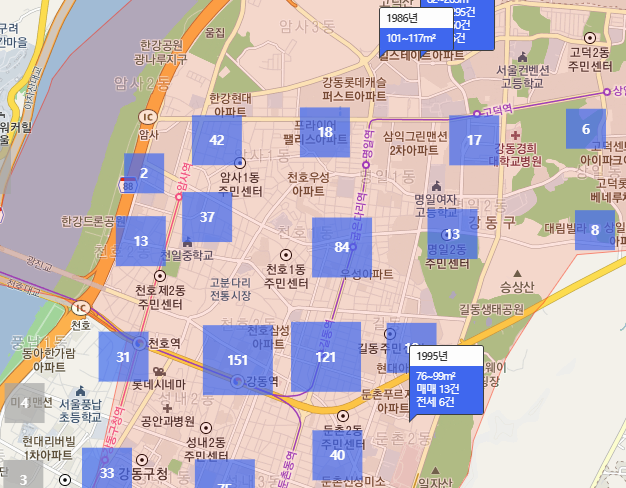The width and height of the screenshot is (626, 488).
Task: Click the route 88 highway shield
Action: pyautogui.click(x=128, y=185)
